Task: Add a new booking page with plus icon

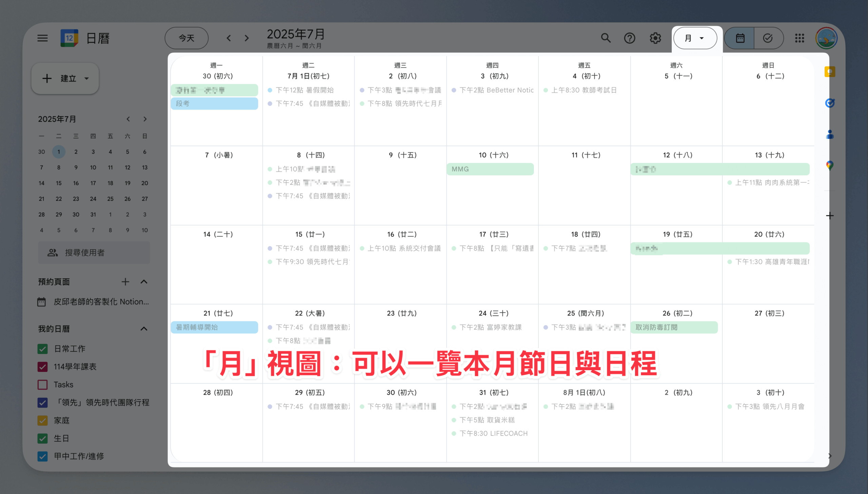Action: point(125,282)
